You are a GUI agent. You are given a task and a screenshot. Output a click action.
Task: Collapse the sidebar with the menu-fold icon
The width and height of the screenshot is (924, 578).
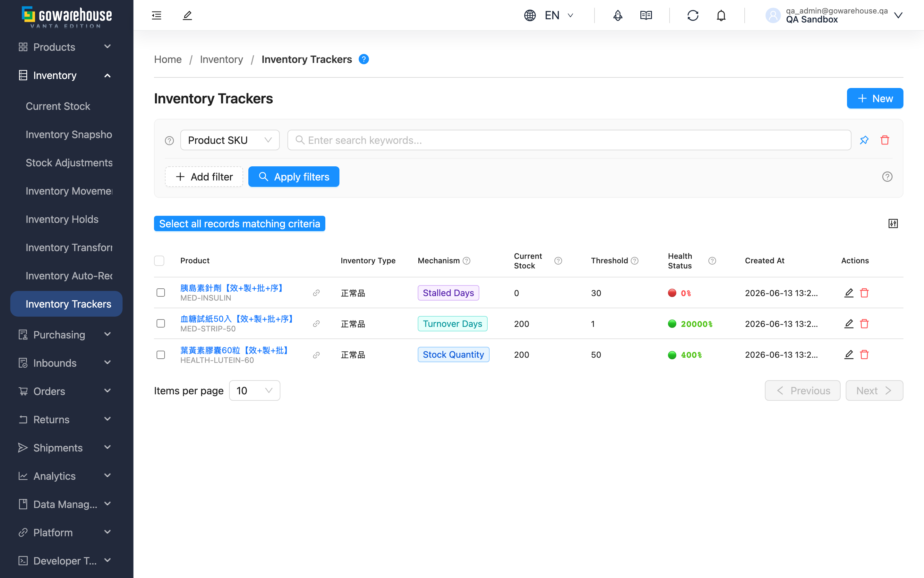click(157, 15)
